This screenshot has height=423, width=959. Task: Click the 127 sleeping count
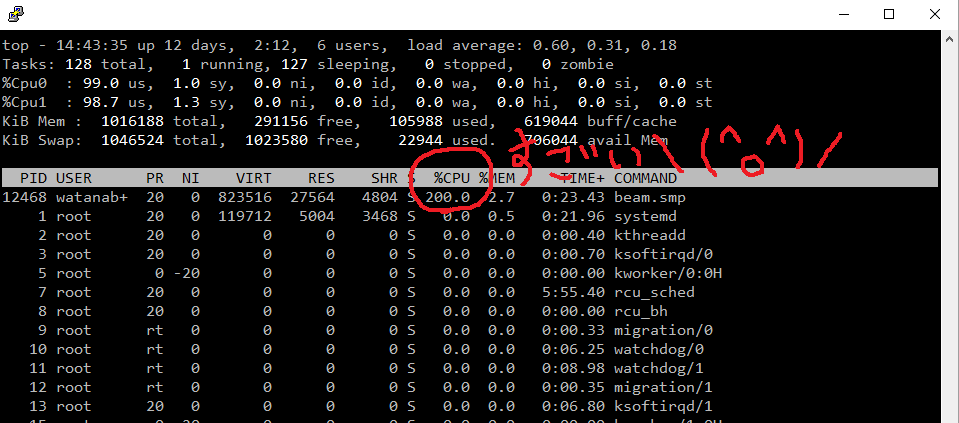[294, 65]
